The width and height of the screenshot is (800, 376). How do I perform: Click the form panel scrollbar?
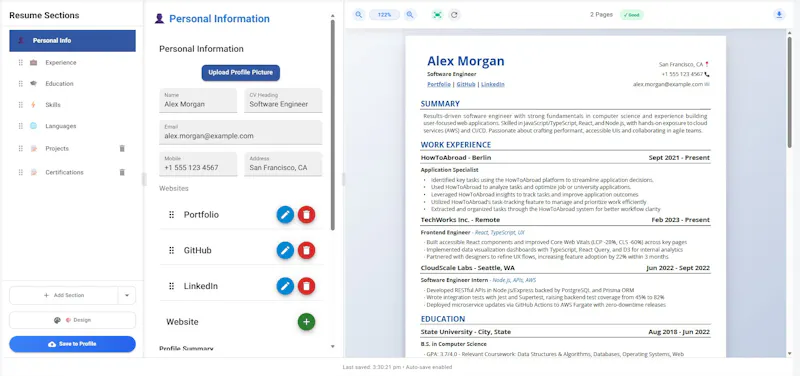click(x=333, y=125)
